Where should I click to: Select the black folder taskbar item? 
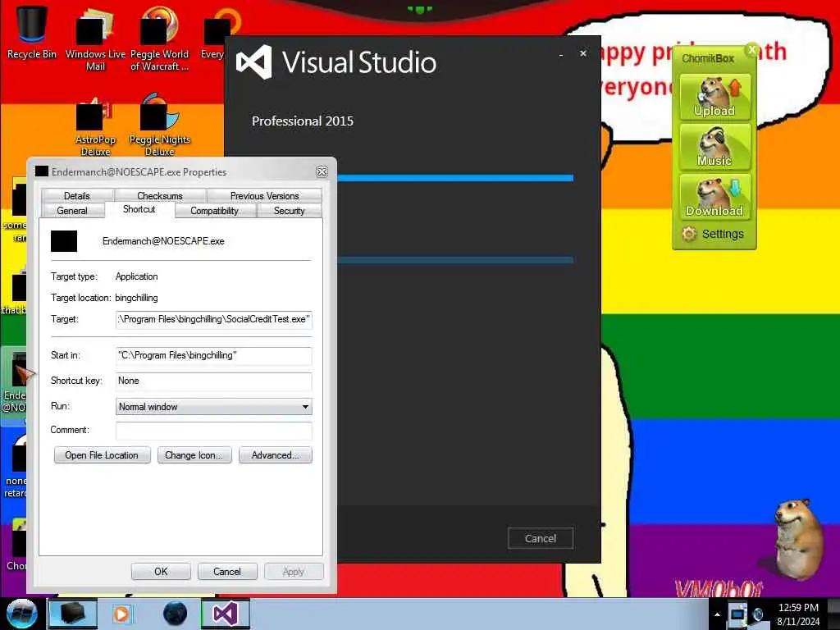(73, 614)
